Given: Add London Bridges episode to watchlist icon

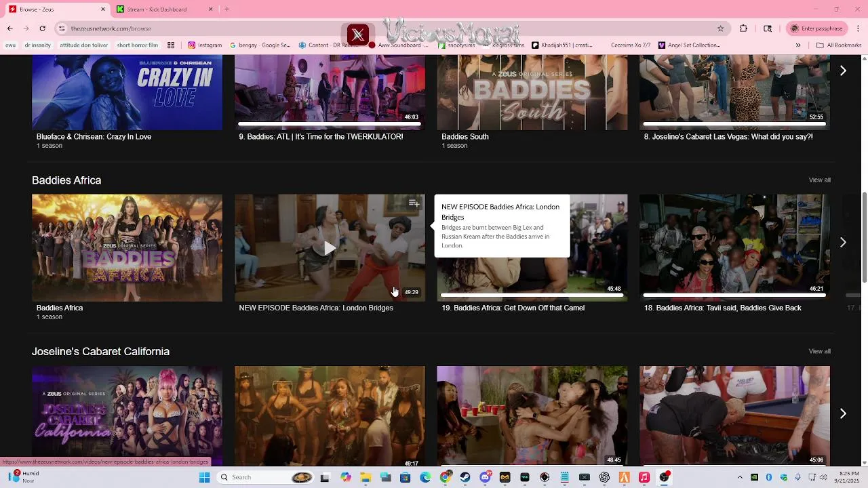Looking at the screenshot, I should (414, 203).
